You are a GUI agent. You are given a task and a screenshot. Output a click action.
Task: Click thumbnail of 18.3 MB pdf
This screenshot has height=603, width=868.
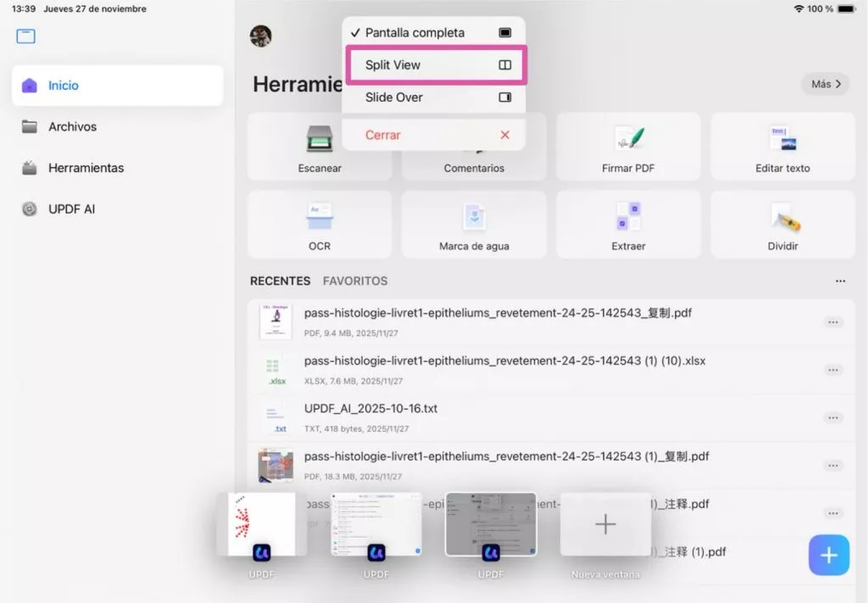pyautogui.click(x=275, y=465)
